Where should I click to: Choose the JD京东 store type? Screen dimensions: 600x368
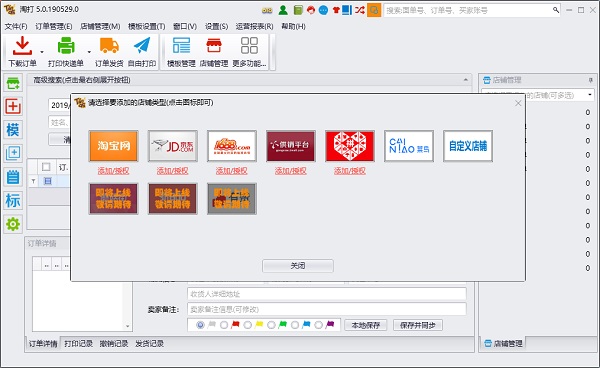173,146
